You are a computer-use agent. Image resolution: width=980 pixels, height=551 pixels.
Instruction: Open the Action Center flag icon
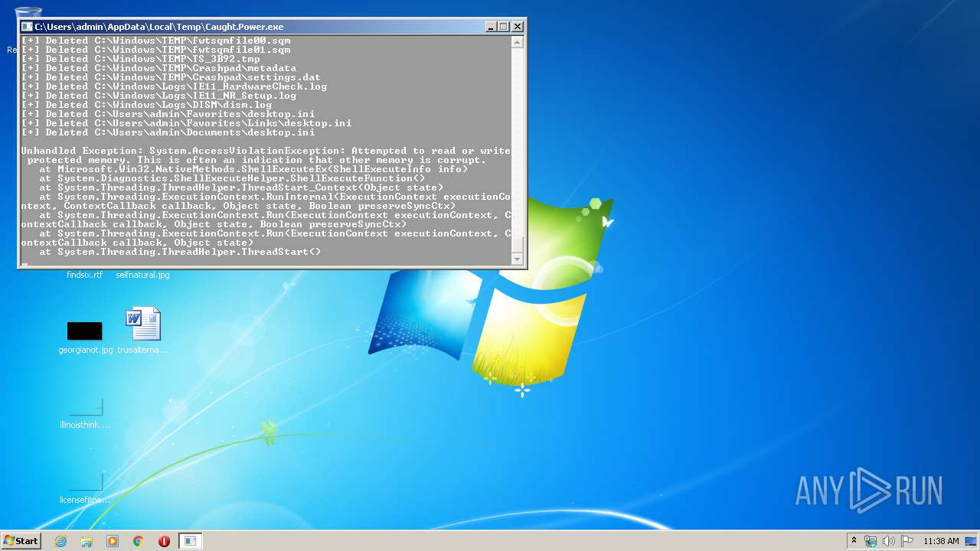pos(907,541)
